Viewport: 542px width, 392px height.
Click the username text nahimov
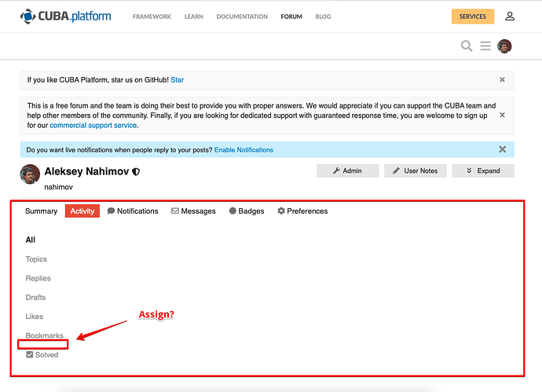(x=58, y=187)
